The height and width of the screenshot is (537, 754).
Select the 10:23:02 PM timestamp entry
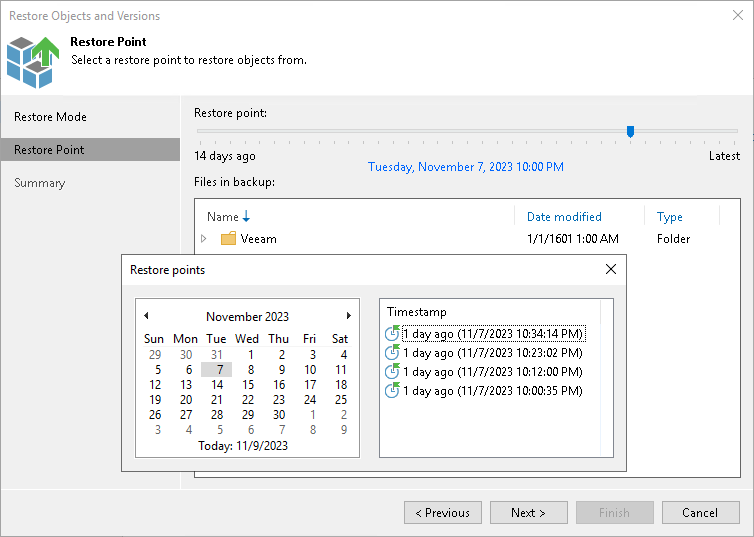[493, 353]
